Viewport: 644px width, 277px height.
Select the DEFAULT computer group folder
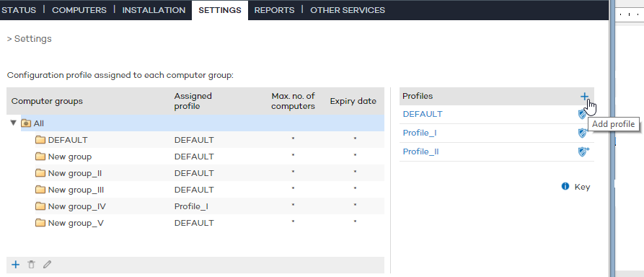(61, 140)
